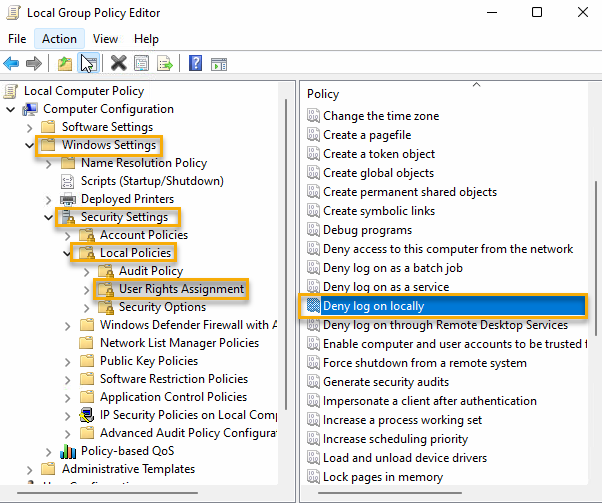Click the Up one level folder icon
Viewport: 602px width, 503px height.
(65, 63)
